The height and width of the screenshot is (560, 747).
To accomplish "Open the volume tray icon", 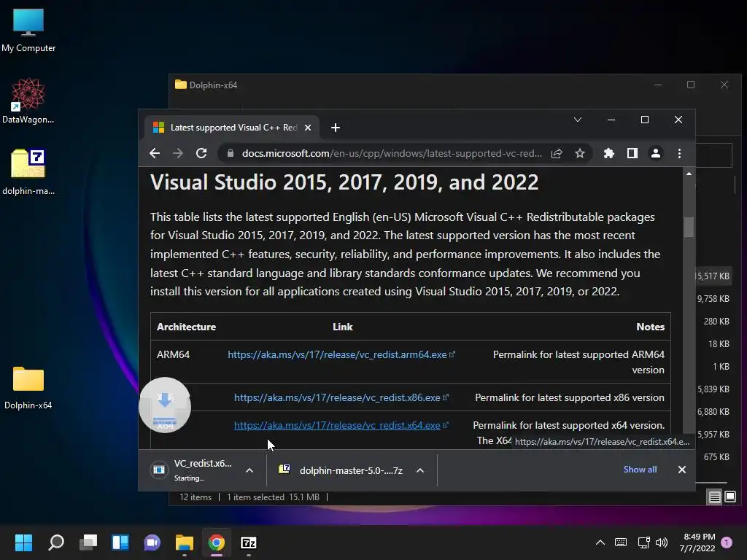I will (661, 542).
